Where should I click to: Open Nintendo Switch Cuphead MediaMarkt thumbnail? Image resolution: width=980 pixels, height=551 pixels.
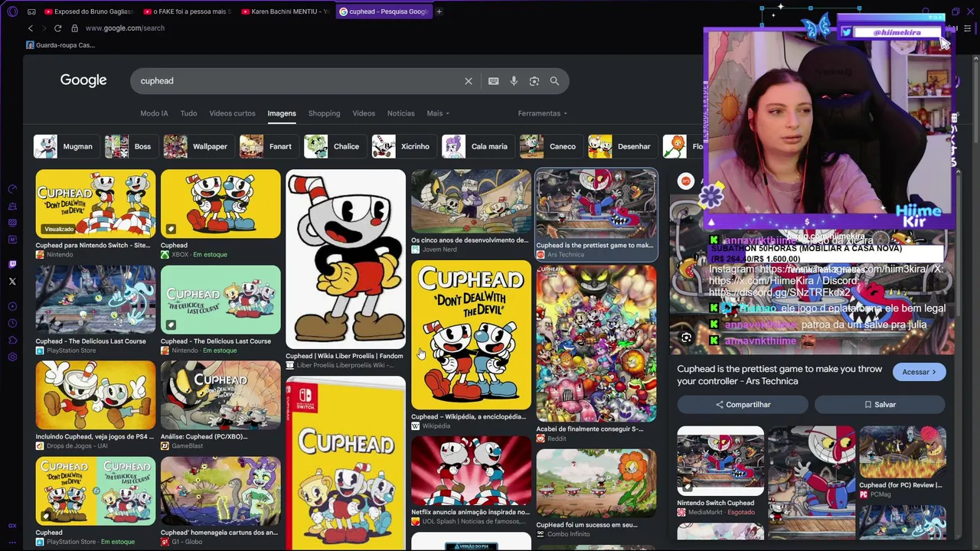[x=720, y=461]
